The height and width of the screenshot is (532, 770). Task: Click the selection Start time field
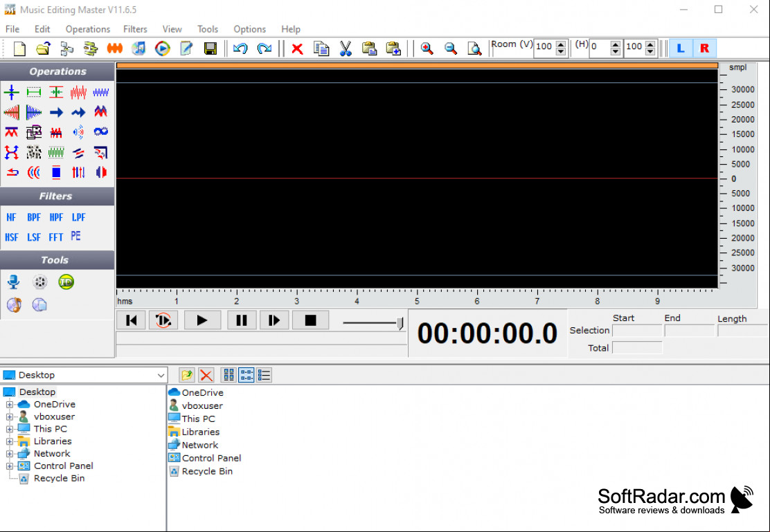point(637,331)
